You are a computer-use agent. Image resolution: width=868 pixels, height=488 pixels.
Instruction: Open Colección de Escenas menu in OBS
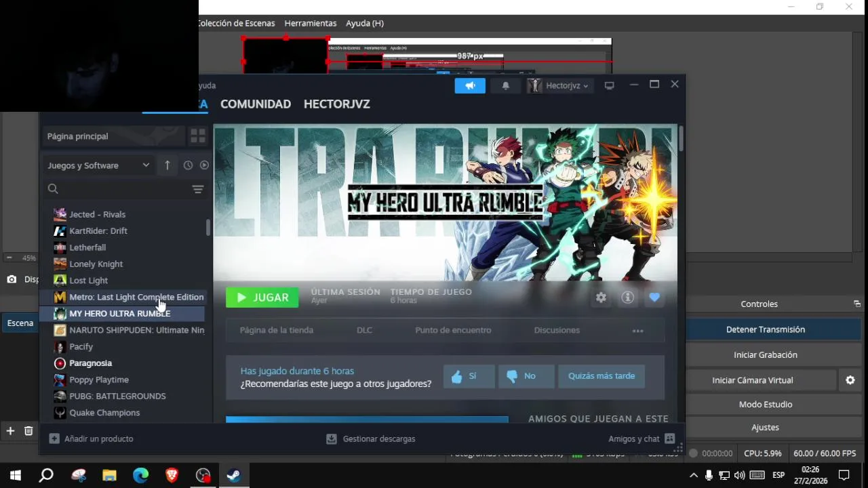tap(237, 23)
